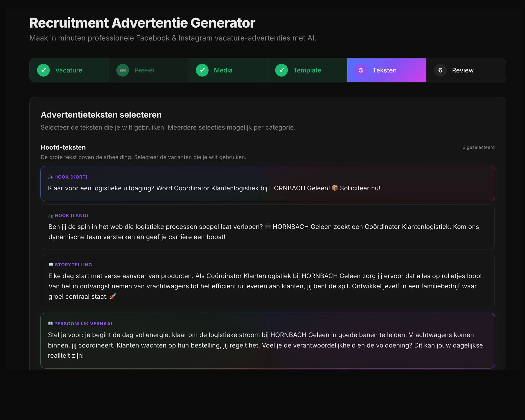This screenshot has width=525, height=420.
Task: Click the hook icon beside HOOK (LANG)
Action: [51, 215]
